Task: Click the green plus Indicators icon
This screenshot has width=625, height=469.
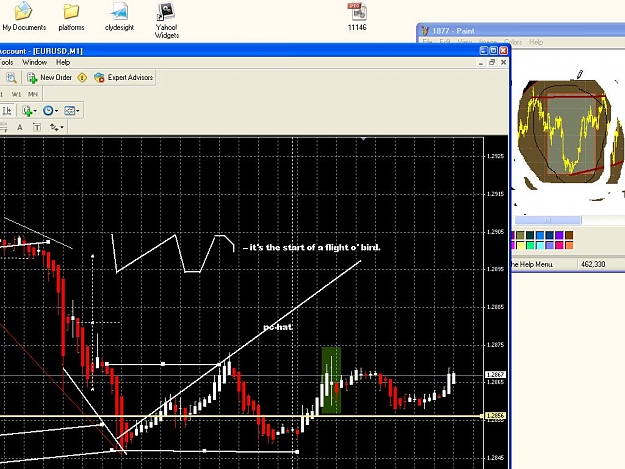Action: tap(27, 110)
